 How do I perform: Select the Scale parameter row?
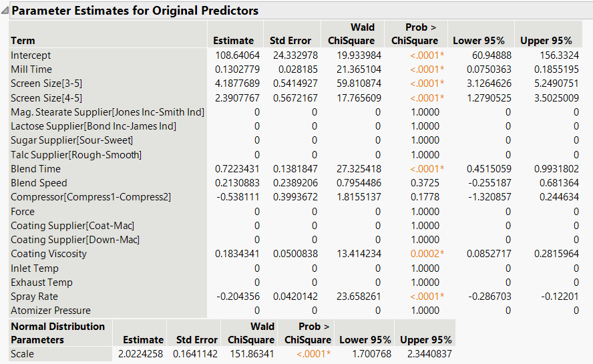point(23,354)
